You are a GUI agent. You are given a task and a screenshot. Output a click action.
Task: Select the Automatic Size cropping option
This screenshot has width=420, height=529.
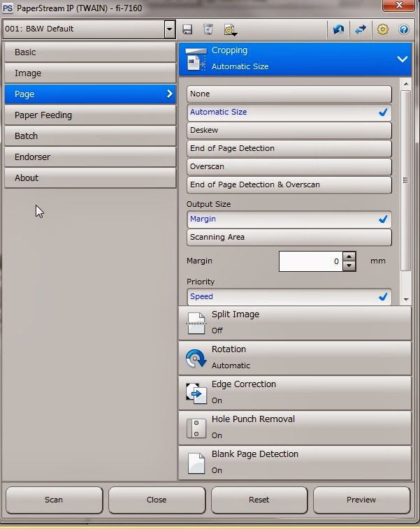point(289,112)
